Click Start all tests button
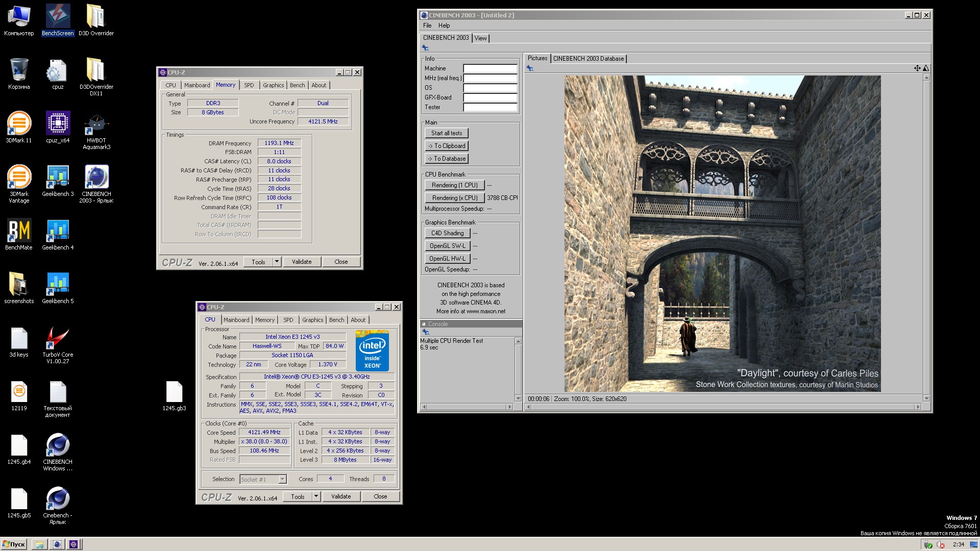Viewport: 980px width, 551px height. point(447,133)
